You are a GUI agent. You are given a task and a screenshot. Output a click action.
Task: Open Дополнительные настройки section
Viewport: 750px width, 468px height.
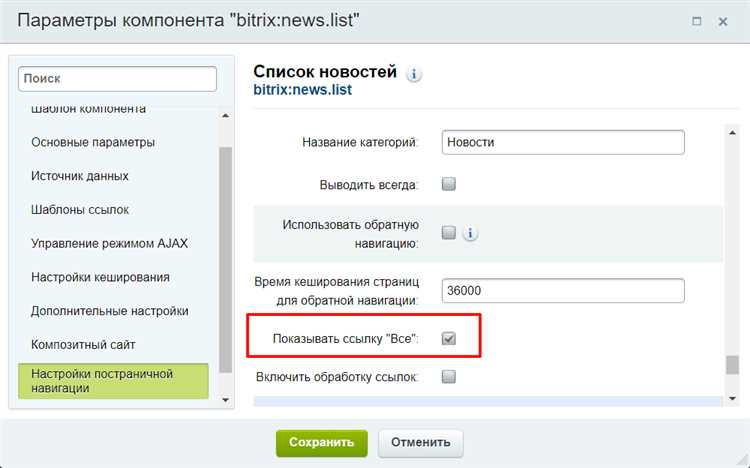point(110,311)
